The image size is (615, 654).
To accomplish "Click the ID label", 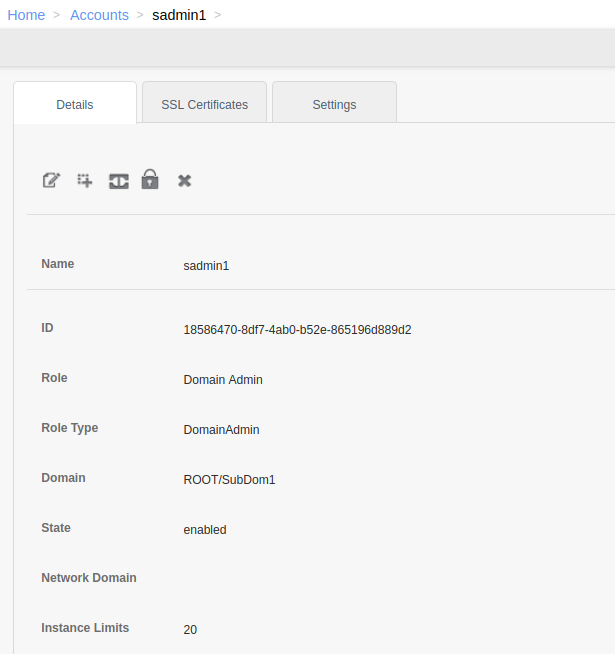I will (x=47, y=328).
